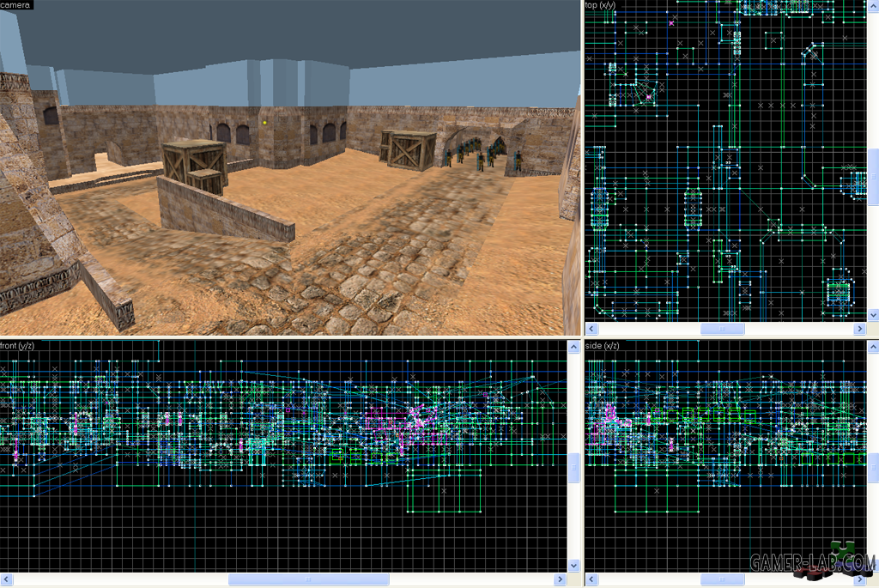
Task: Click the "camera" viewport label
Action: 15,5
